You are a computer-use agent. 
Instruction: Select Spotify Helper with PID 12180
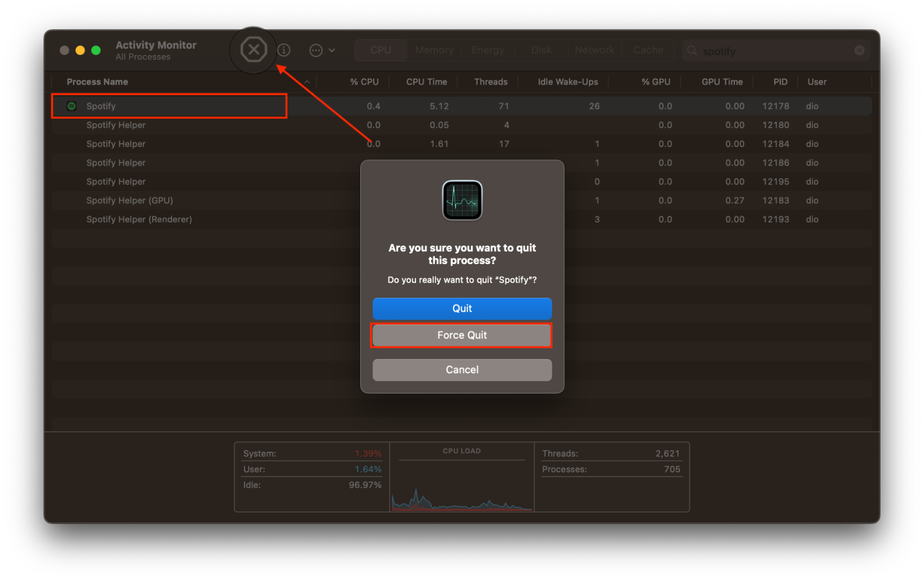(462, 125)
